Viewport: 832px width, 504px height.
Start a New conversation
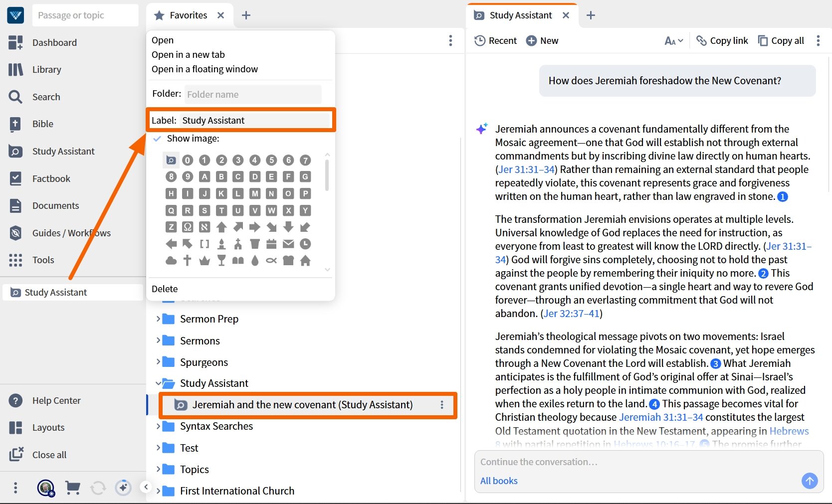[542, 41]
